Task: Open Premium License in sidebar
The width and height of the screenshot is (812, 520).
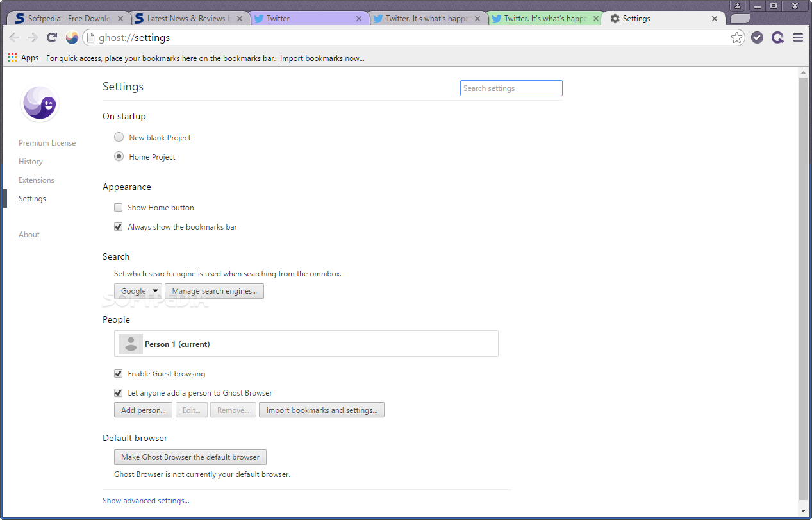Action: [47, 143]
